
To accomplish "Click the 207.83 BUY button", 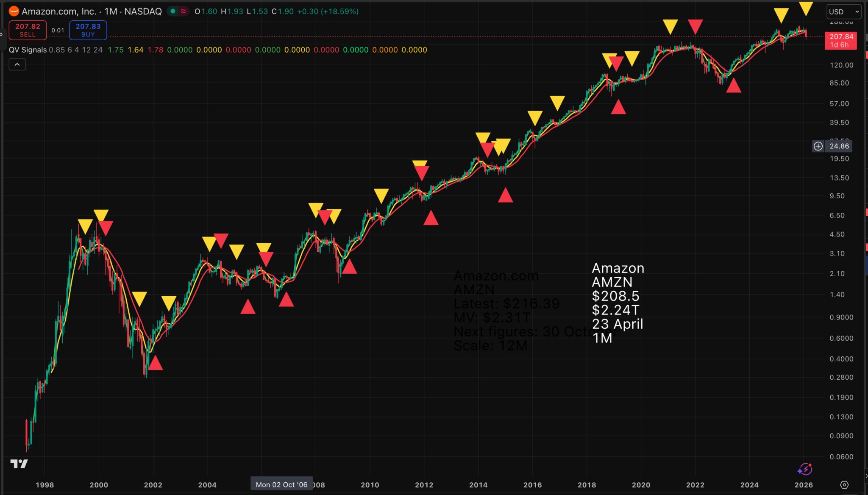I will [x=88, y=30].
